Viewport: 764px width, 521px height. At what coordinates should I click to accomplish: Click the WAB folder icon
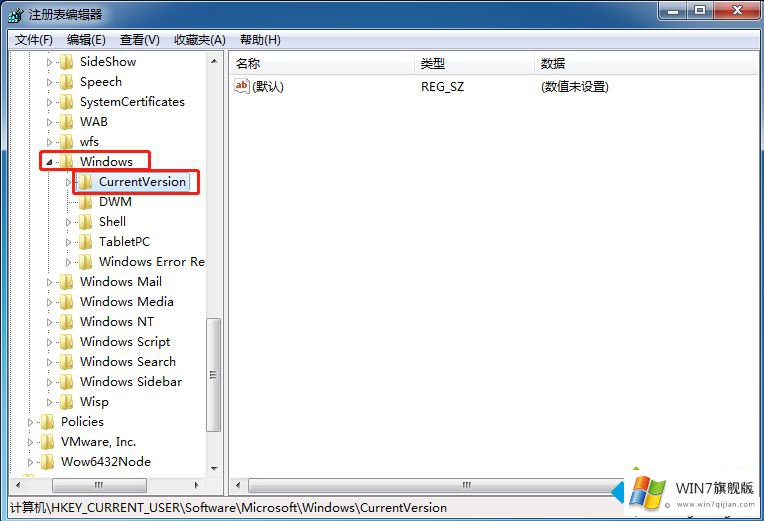click(x=66, y=122)
